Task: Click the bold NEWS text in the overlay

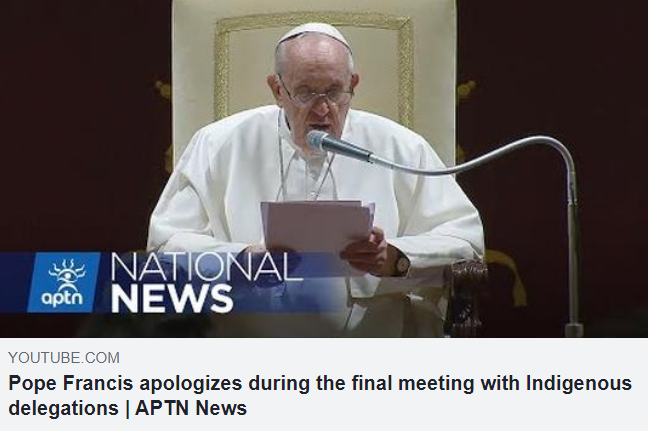Action: (x=172, y=298)
